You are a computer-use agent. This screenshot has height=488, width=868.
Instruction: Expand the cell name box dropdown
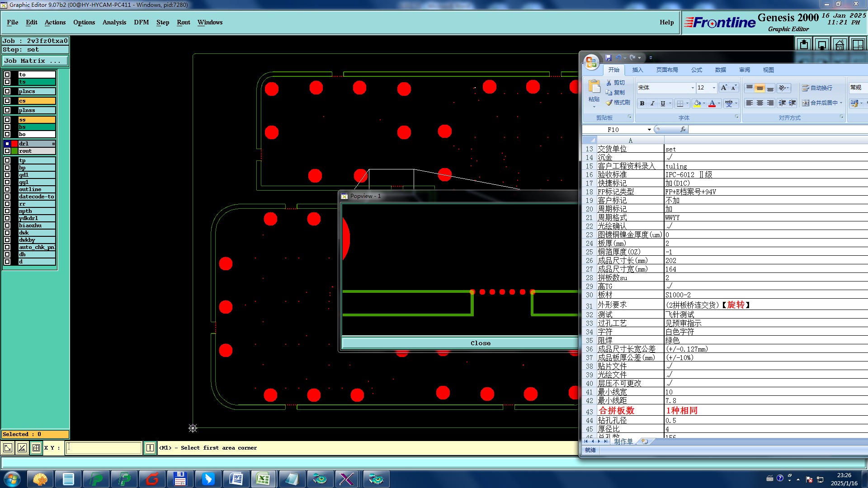[x=649, y=130]
